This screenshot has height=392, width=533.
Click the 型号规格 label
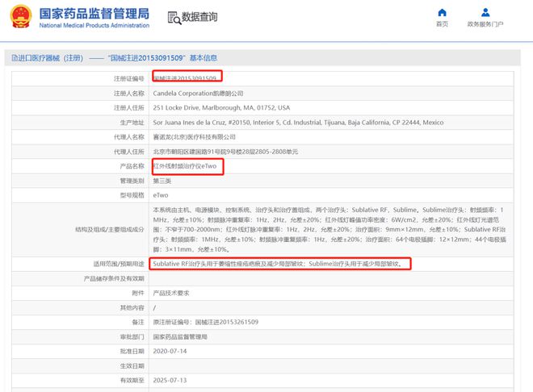tap(132, 195)
